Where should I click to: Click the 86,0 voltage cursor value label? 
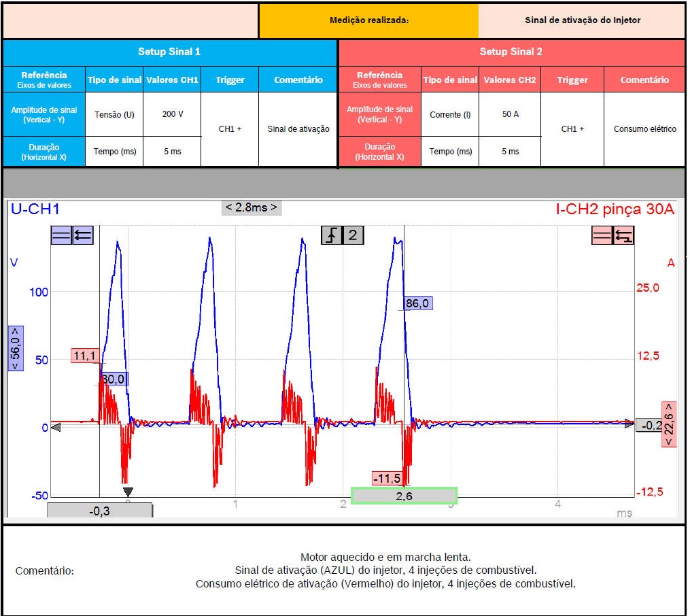pos(417,303)
